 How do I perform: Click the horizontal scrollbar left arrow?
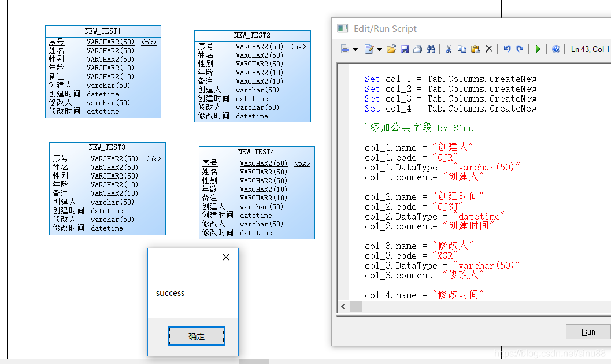[343, 306]
